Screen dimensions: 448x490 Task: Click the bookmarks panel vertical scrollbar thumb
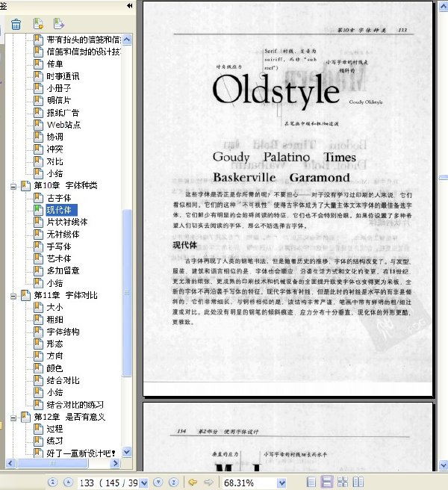pyautogui.click(x=127, y=293)
